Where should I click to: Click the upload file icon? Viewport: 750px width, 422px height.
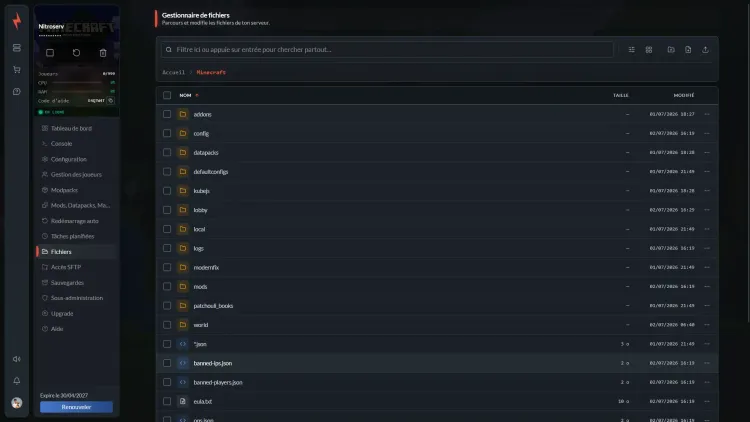pyautogui.click(x=705, y=50)
